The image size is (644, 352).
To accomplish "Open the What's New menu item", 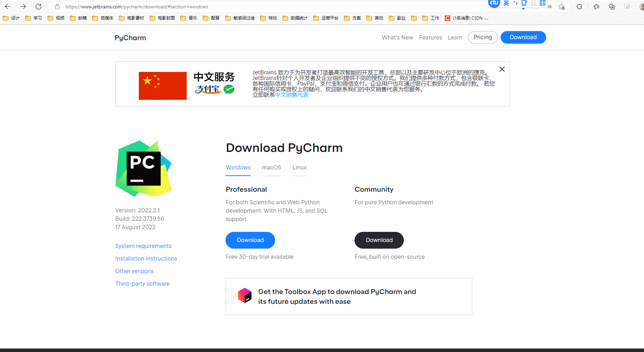I will coord(398,37).
